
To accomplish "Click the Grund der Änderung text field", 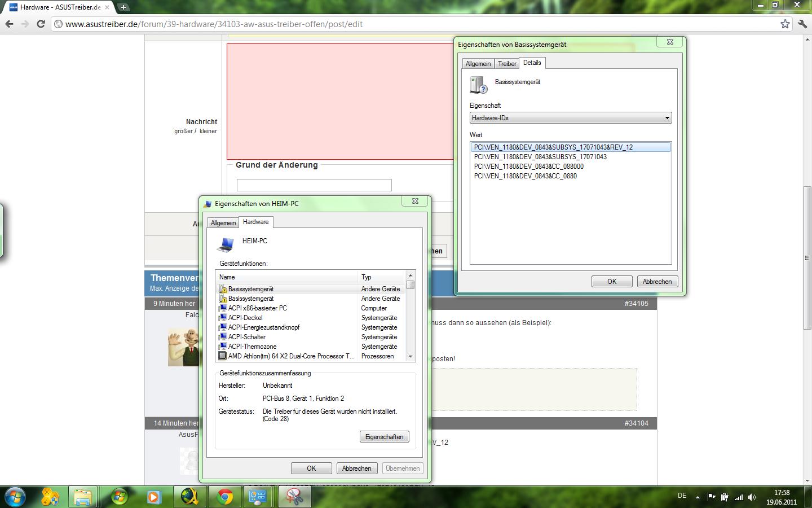I will pyautogui.click(x=314, y=185).
